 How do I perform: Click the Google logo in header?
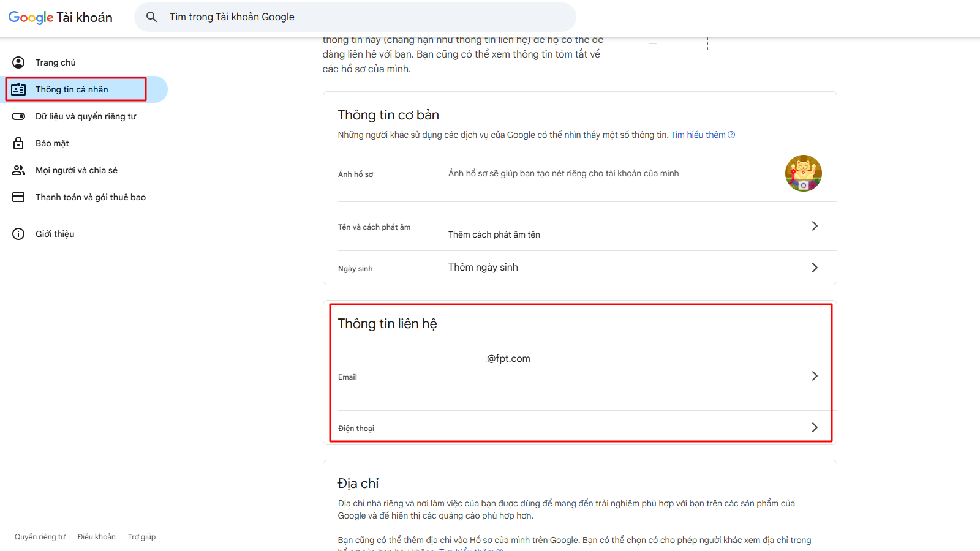coord(31,17)
